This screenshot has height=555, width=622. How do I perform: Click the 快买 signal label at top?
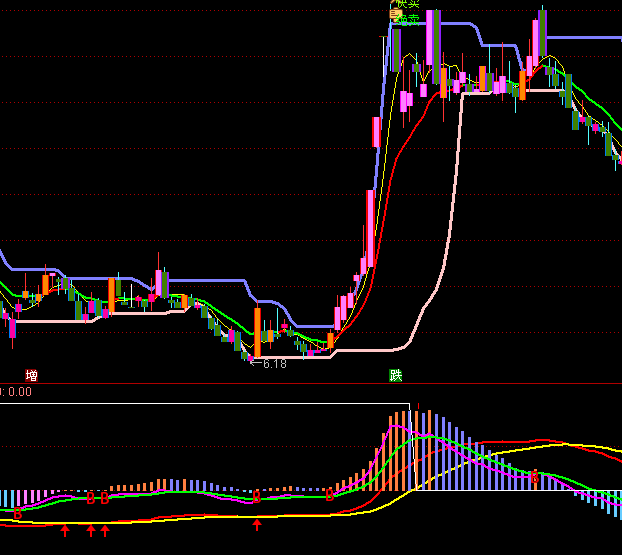[x=407, y=5]
